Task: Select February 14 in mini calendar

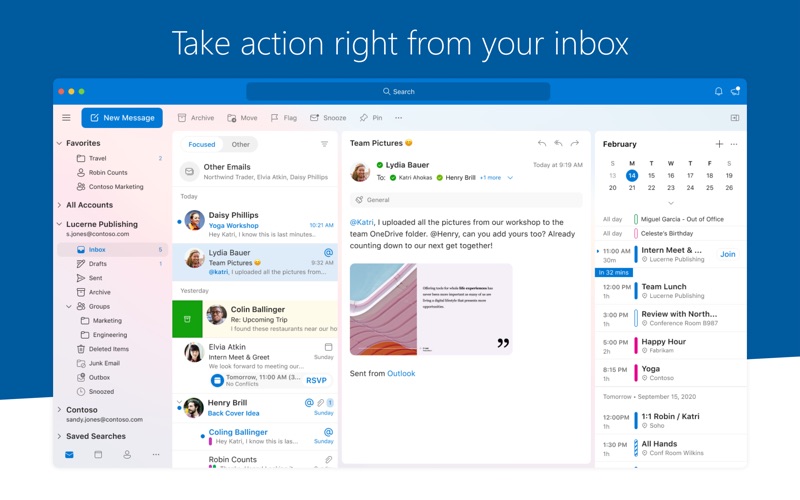Action: point(632,176)
